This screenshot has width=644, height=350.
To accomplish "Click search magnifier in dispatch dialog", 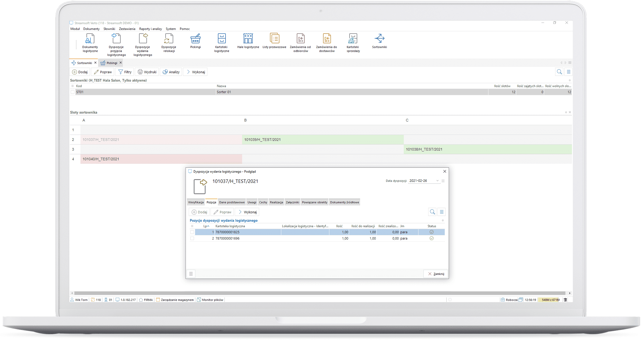I will pos(432,212).
